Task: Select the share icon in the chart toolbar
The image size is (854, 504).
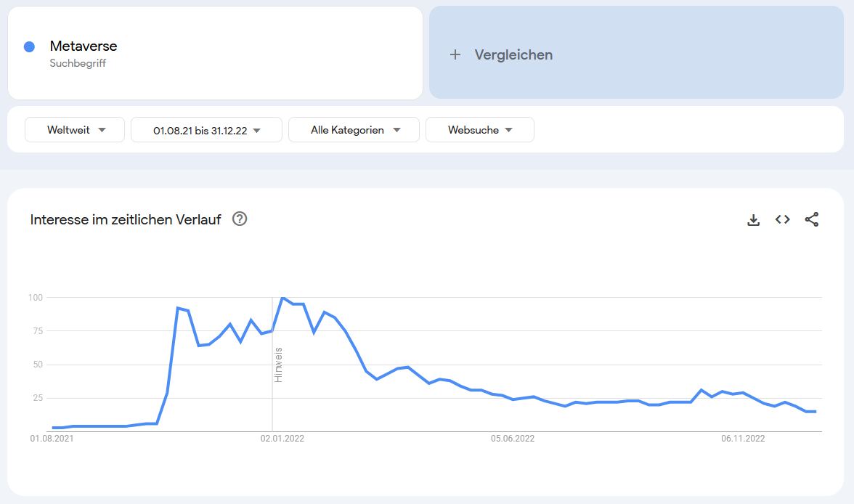Action: click(x=812, y=219)
